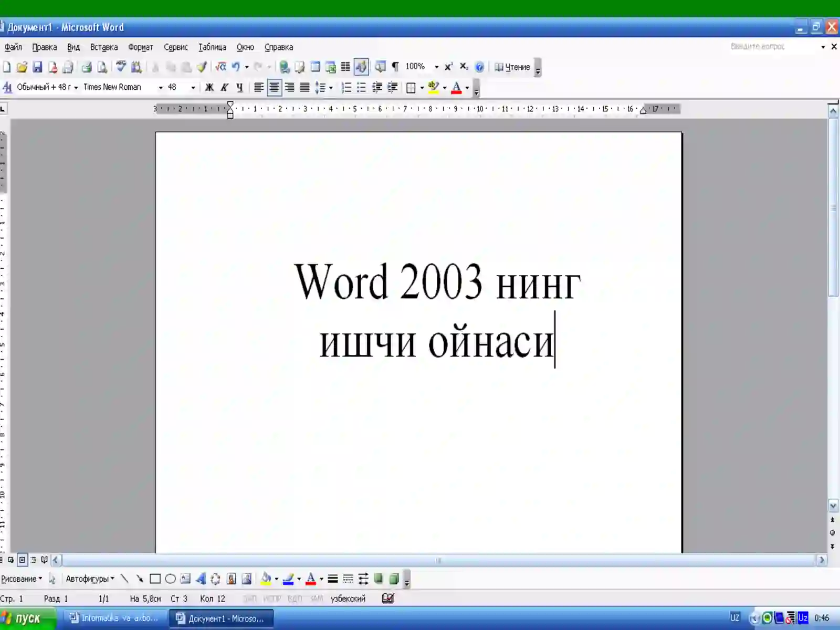Open the Times New Roman font dropdown

point(161,88)
